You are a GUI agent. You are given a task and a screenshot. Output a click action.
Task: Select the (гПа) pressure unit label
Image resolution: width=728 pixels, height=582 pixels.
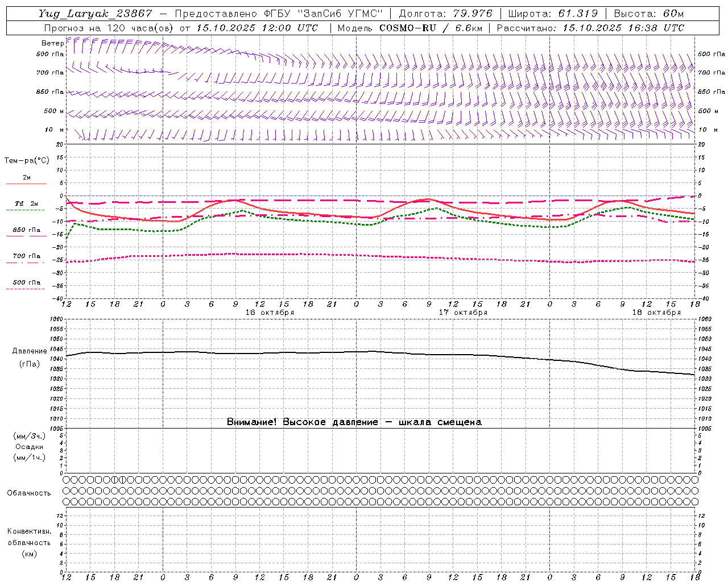[30, 364]
